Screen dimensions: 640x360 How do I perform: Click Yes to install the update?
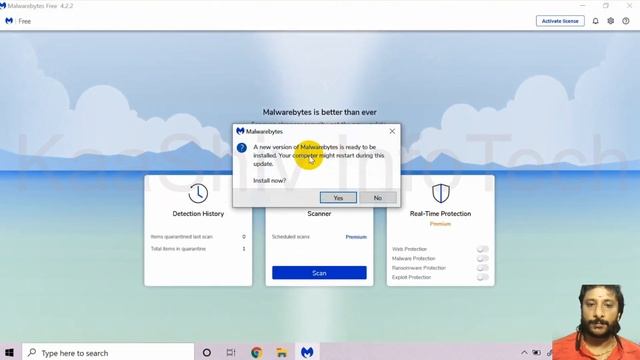(x=338, y=198)
